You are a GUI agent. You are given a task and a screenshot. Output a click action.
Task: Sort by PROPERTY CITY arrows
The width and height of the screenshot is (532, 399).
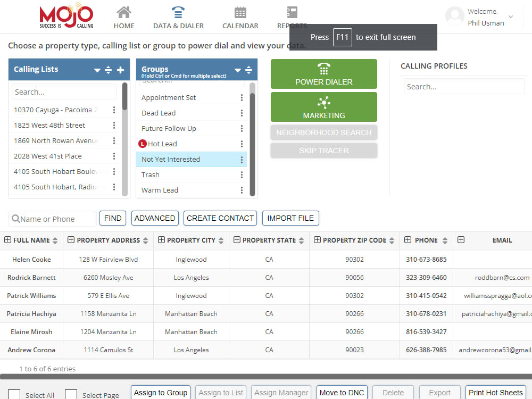coord(221,240)
